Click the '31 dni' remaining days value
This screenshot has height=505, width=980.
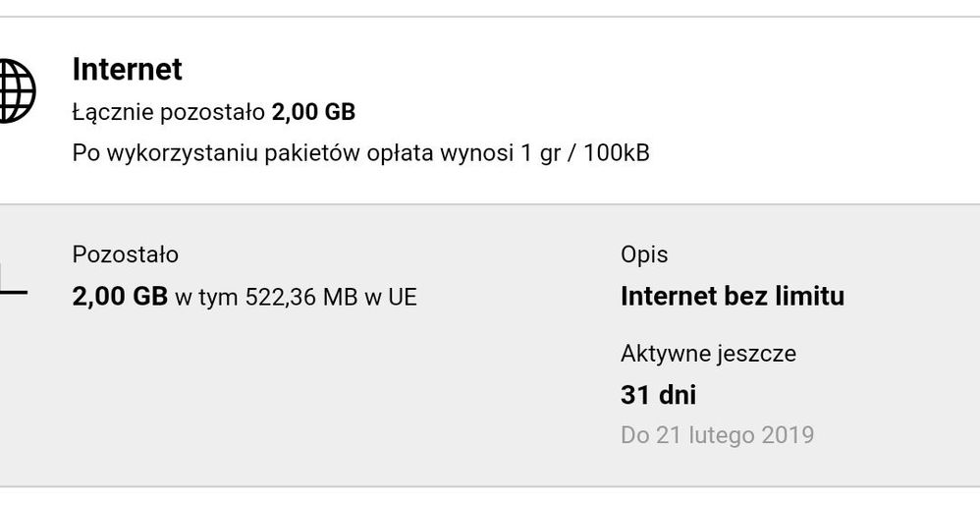point(658,395)
